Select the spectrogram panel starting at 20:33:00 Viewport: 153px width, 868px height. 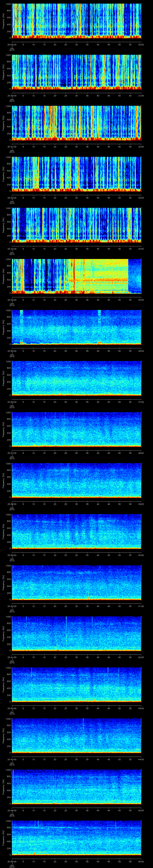click(76, 225)
